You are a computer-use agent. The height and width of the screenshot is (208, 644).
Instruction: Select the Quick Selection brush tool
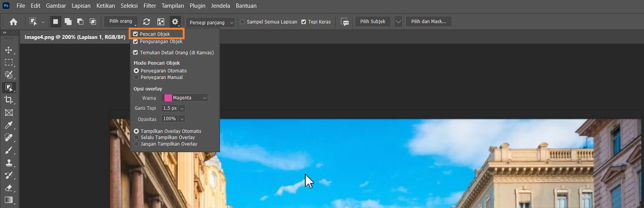9,75
